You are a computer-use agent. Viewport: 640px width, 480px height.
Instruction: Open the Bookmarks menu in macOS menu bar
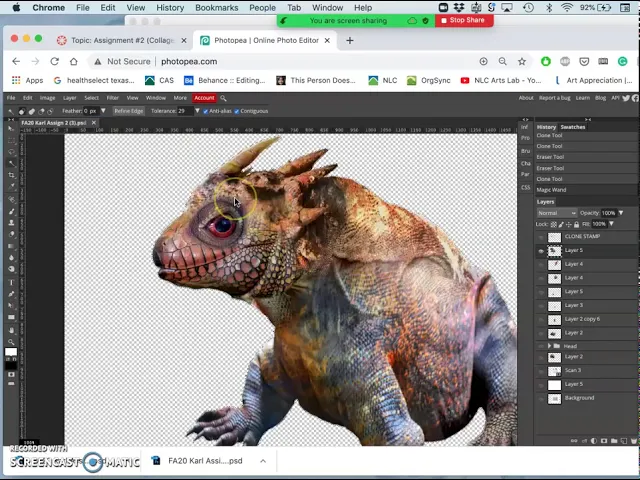click(217, 8)
